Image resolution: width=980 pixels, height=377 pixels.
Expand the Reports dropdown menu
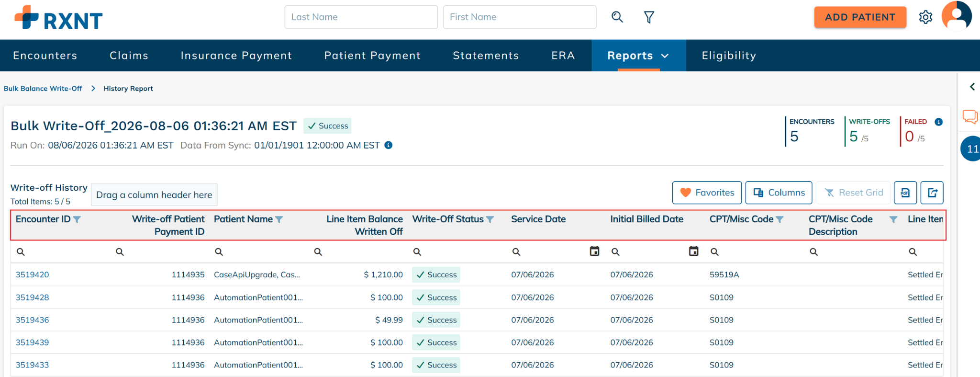[x=638, y=56]
